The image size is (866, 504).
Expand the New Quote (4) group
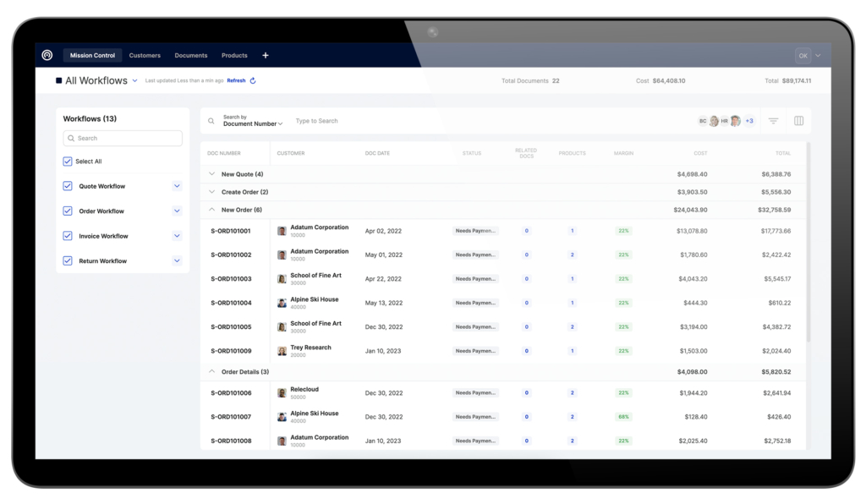[211, 174]
